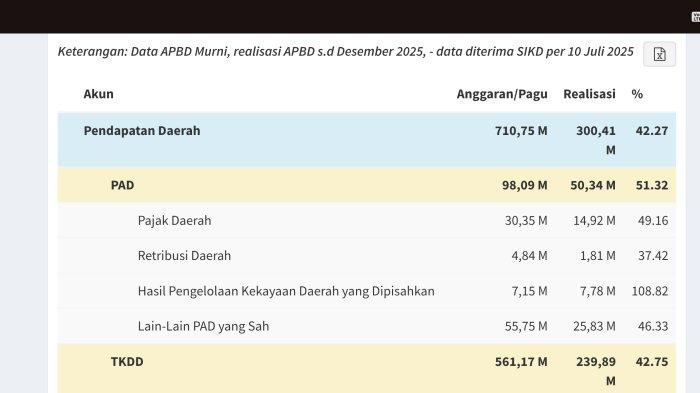Viewport: 700px width, 393px height.
Task: Select the Anggaran/Pagu column header
Action: click(x=502, y=94)
